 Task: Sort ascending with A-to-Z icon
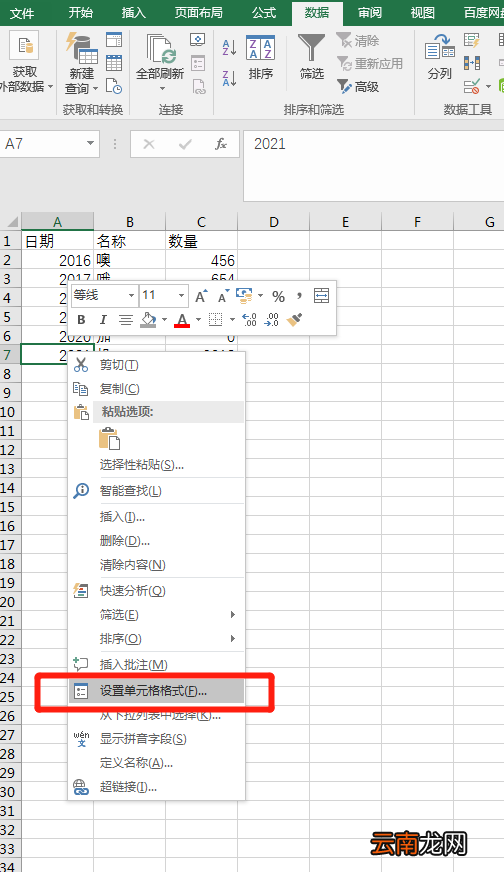coord(229,47)
